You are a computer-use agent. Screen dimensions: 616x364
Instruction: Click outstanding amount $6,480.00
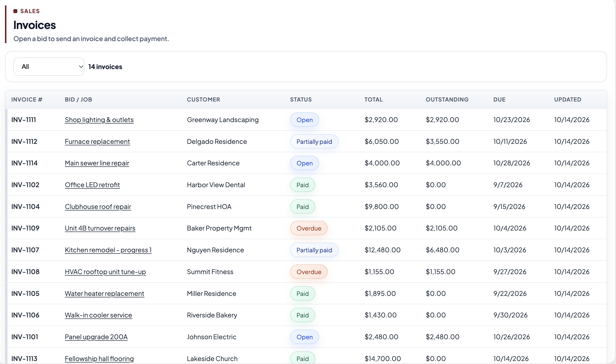point(442,250)
